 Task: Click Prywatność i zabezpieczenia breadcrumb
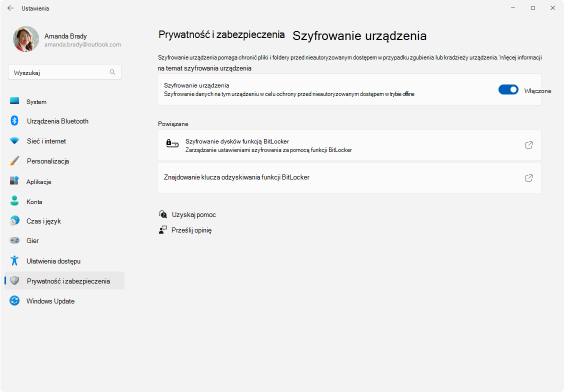(x=221, y=35)
